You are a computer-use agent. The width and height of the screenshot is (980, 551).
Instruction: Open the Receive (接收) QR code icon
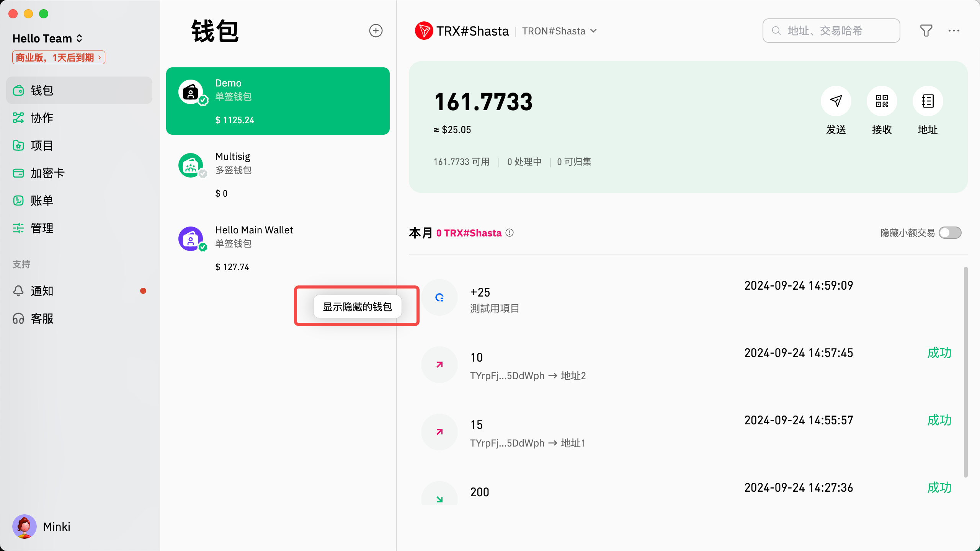click(x=882, y=101)
